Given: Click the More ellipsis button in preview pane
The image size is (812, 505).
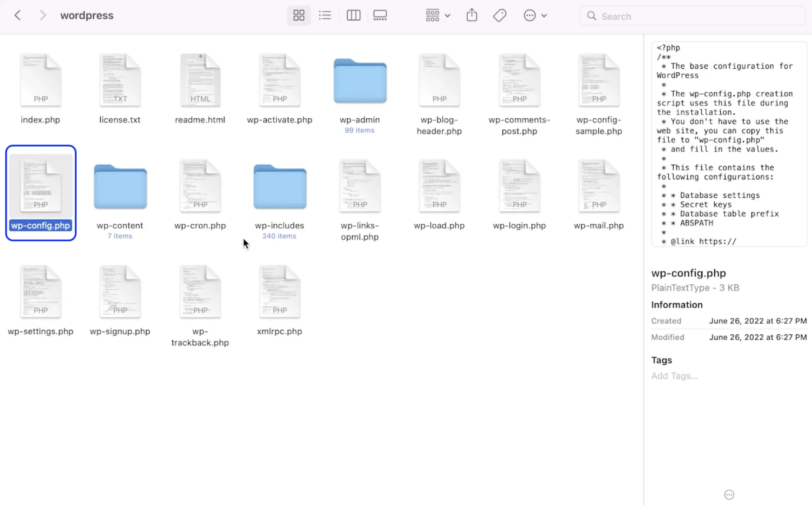Looking at the screenshot, I should click(x=729, y=494).
